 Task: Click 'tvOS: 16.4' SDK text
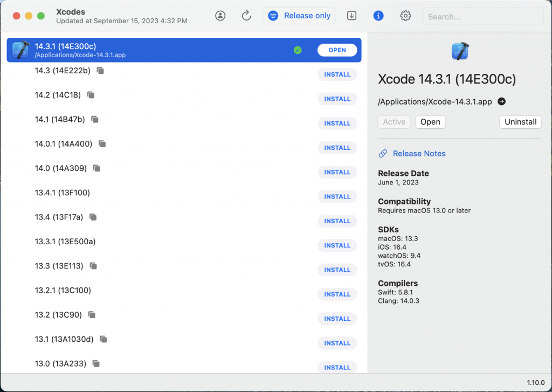[x=394, y=264]
